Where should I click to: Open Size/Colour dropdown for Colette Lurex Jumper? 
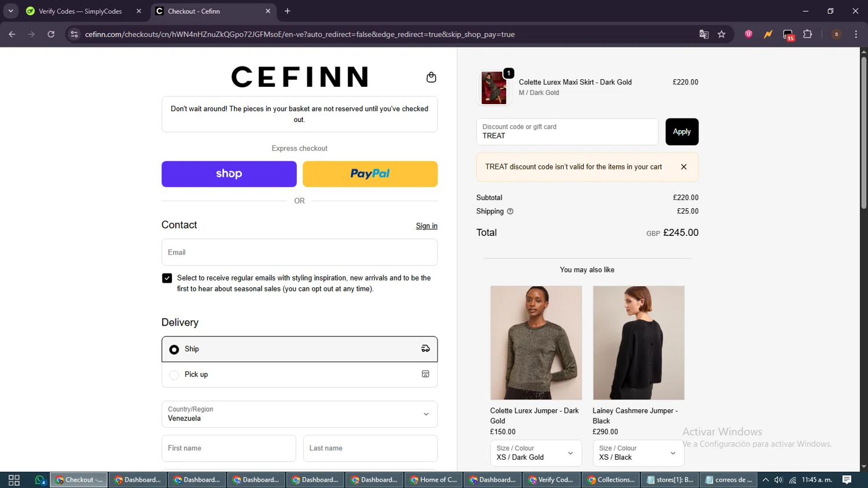pyautogui.click(x=535, y=453)
